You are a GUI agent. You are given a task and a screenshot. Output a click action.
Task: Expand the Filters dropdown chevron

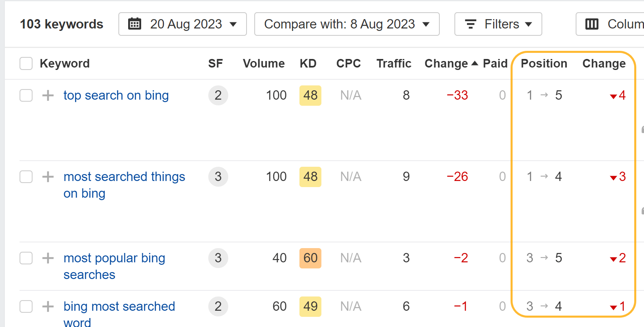[528, 24]
